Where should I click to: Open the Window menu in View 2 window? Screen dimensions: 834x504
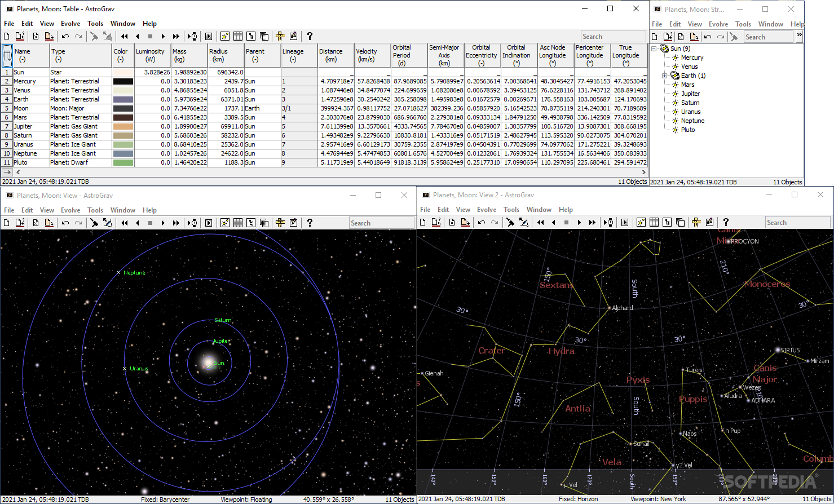(x=539, y=210)
